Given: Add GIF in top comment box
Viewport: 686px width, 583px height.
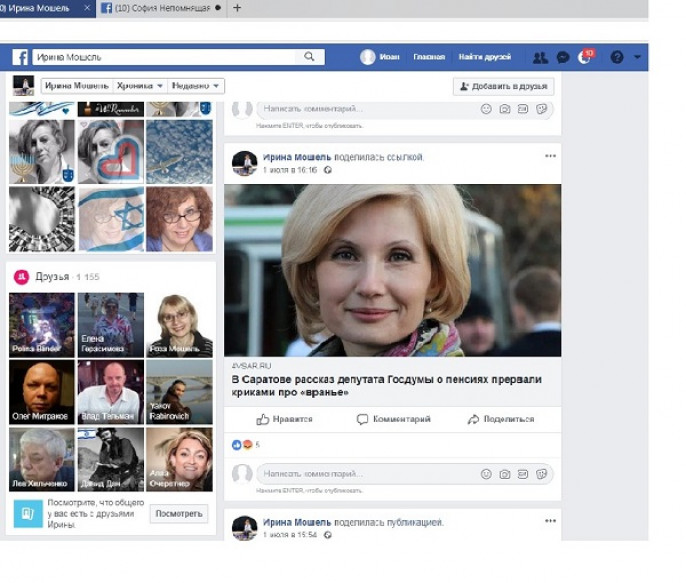Looking at the screenshot, I should pyautogui.click(x=523, y=109).
